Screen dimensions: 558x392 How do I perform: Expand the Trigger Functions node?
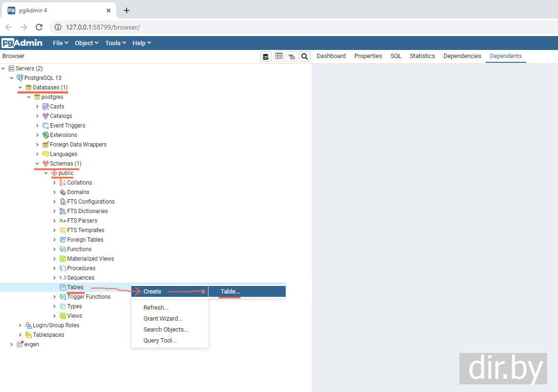coord(54,297)
